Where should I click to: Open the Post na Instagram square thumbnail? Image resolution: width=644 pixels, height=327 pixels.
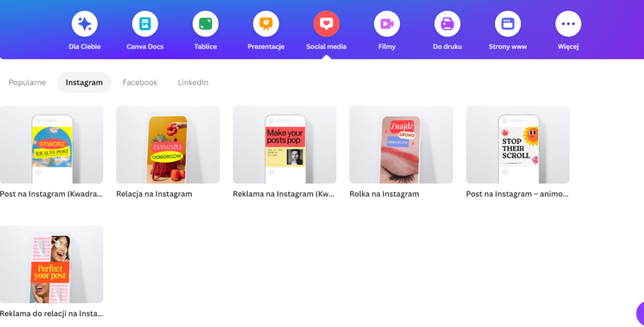52,145
